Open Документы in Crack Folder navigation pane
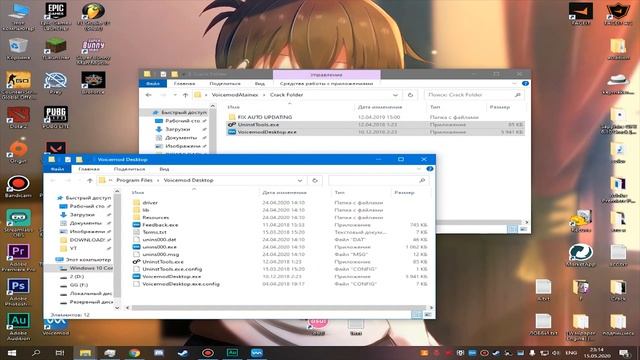The width and height of the screenshot is (640, 360). 182,138
